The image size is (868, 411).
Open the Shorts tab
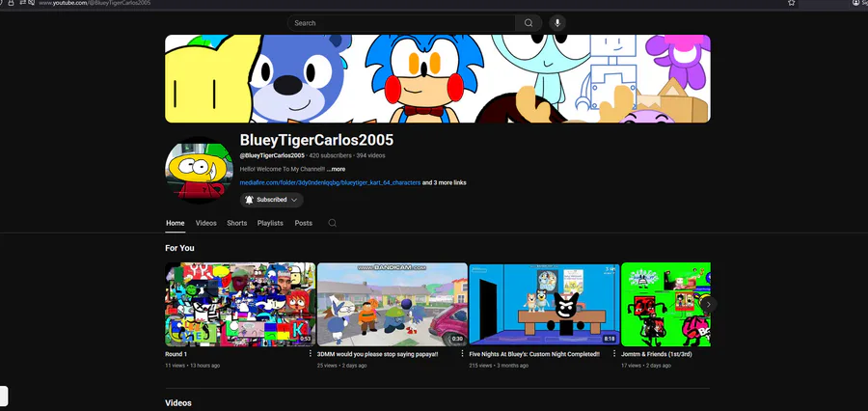tap(237, 223)
